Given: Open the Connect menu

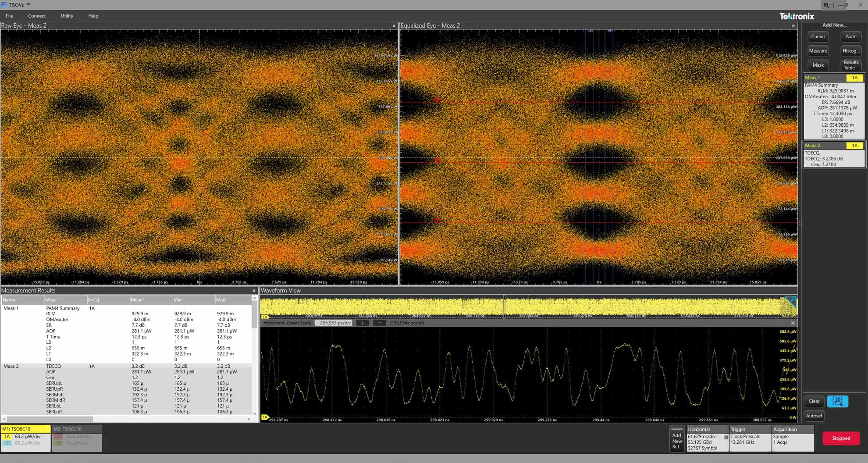Looking at the screenshot, I should pyautogui.click(x=37, y=16).
